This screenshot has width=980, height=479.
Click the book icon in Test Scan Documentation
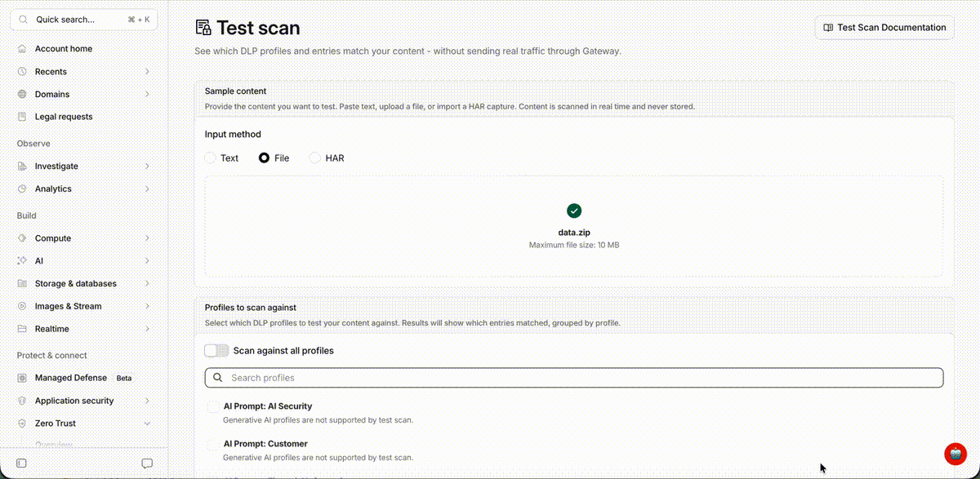pyautogui.click(x=828, y=28)
